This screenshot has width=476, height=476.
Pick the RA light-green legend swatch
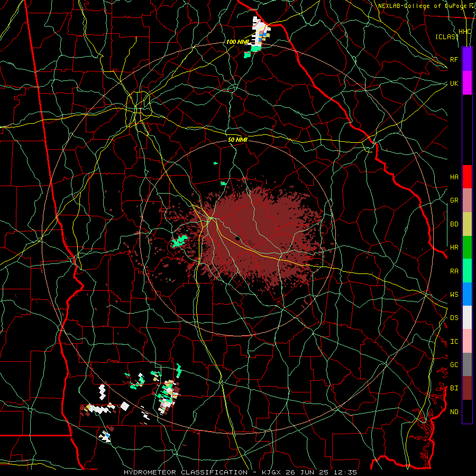coord(467,271)
